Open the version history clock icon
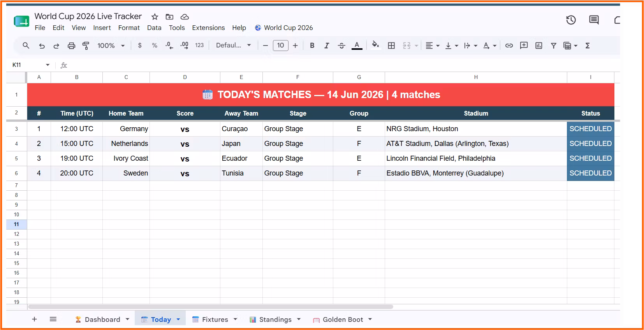Screen dimensions: 644x330 coord(571,20)
